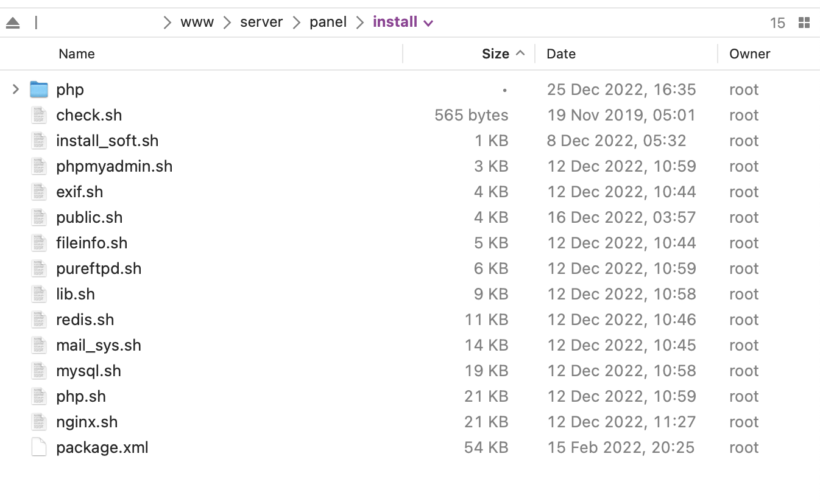Click the check.sh script file icon
Screen dimensions: 820x504
39,115
